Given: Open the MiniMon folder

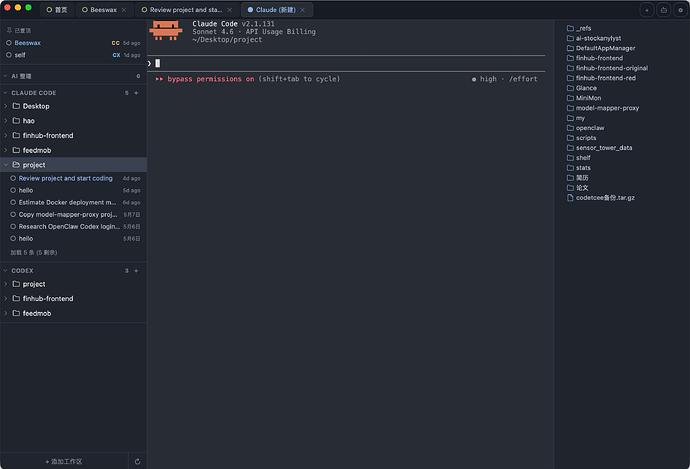Looking at the screenshot, I should point(584,98).
